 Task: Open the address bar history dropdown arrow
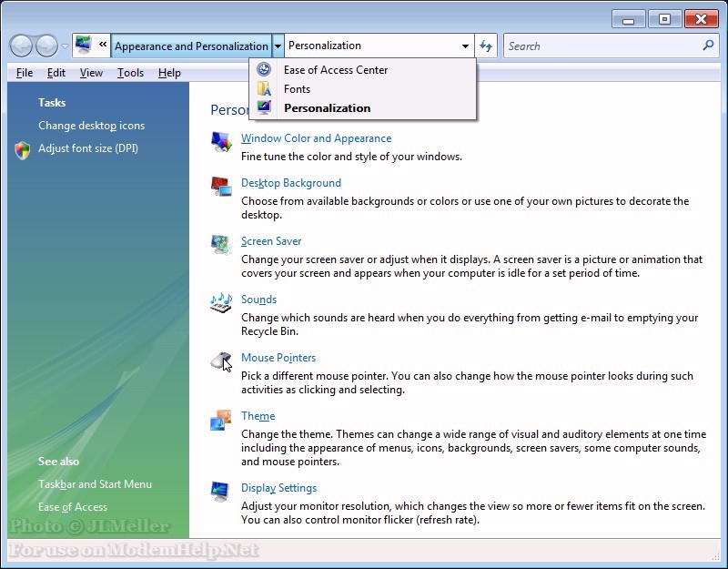pos(465,46)
